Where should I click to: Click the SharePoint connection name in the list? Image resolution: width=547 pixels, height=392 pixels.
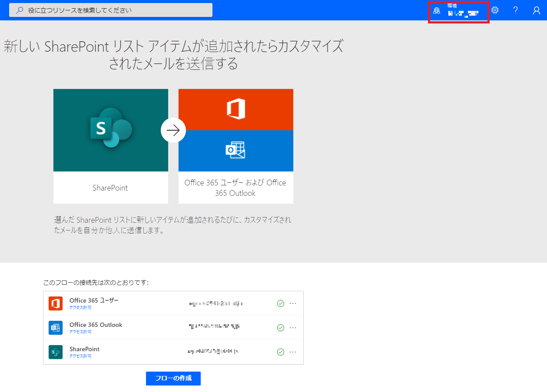(84, 349)
